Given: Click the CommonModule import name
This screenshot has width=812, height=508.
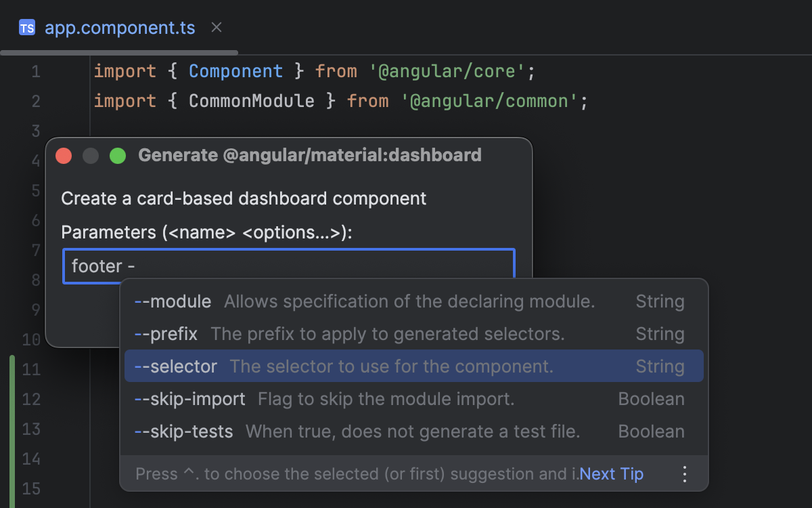Looking at the screenshot, I should tap(252, 101).
